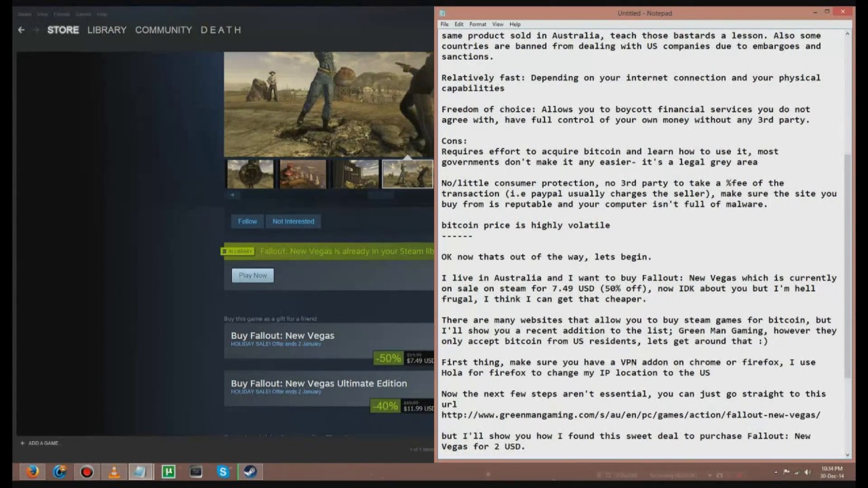This screenshot has width=868, height=488.
Task: Open the STORE tab in Steam
Action: coord(63,30)
